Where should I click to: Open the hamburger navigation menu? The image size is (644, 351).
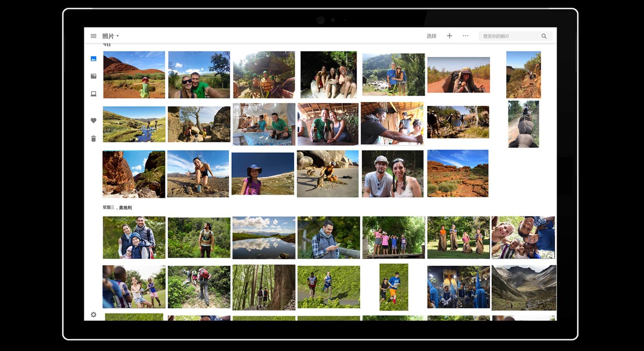(93, 36)
